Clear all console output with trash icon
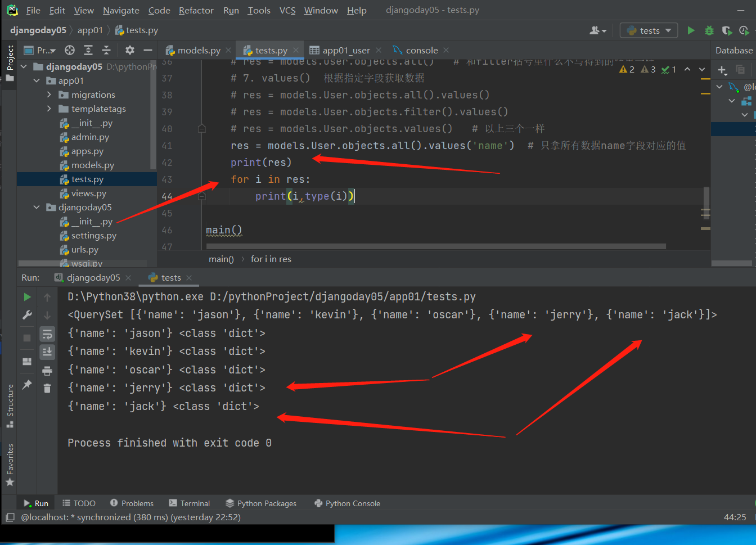Screen dimensions: 756x545 pos(47,388)
